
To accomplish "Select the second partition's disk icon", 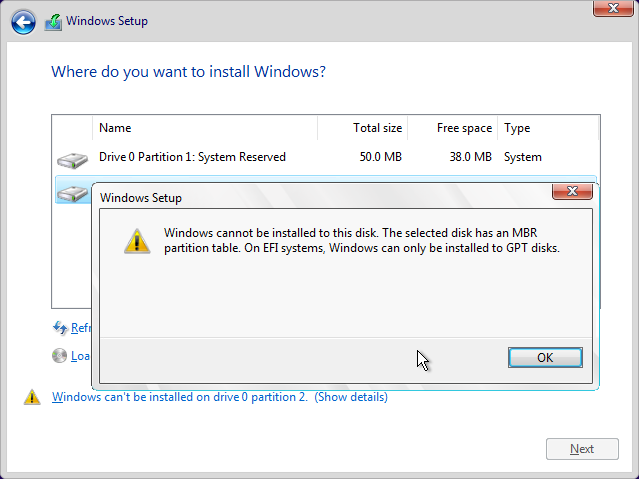I will (x=73, y=194).
